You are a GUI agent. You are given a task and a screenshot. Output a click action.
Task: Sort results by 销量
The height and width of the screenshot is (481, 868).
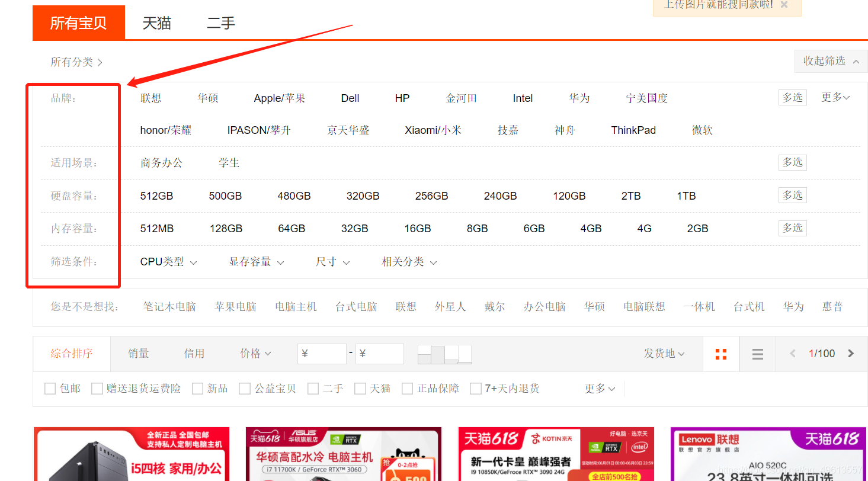139,354
